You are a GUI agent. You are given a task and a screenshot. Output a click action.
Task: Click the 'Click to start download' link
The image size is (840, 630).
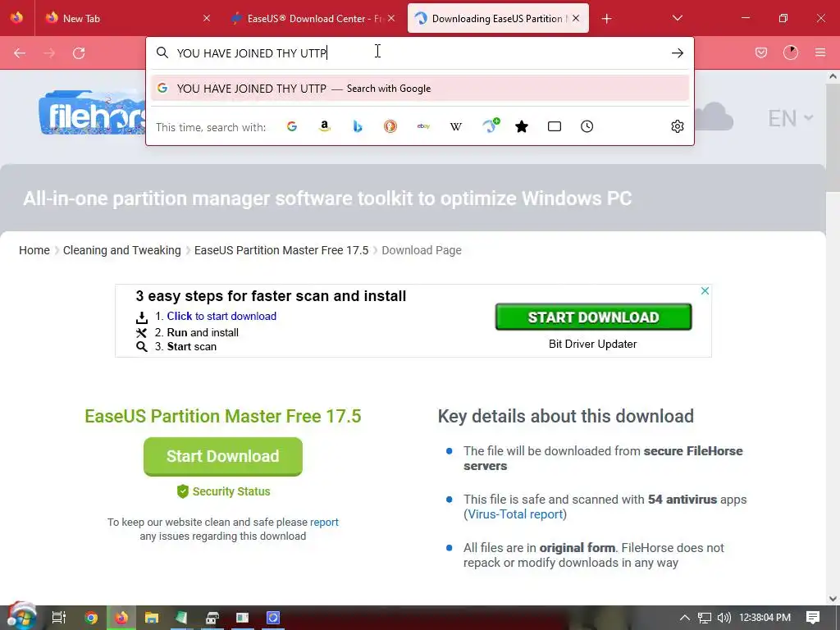click(221, 316)
